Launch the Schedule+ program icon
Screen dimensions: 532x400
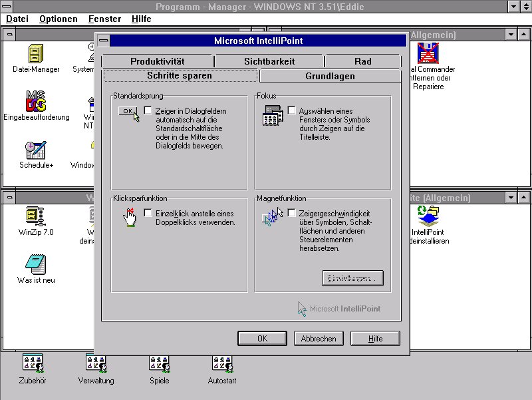(x=36, y=150)
